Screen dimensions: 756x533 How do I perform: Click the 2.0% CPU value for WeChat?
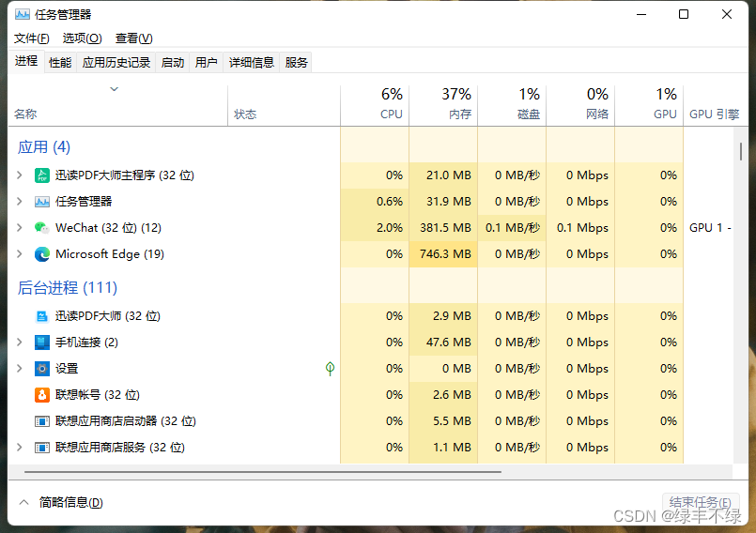click(390, 227)
